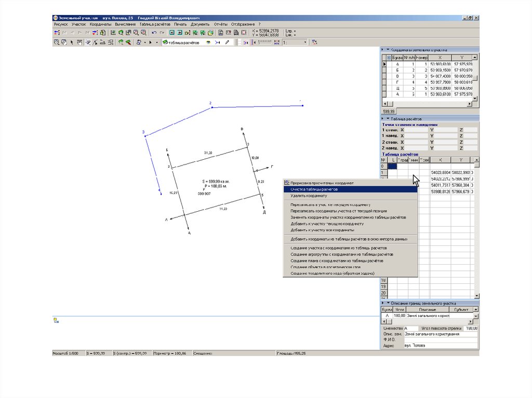Click the 'X' column header in the coordinates table

click(440, 58)
